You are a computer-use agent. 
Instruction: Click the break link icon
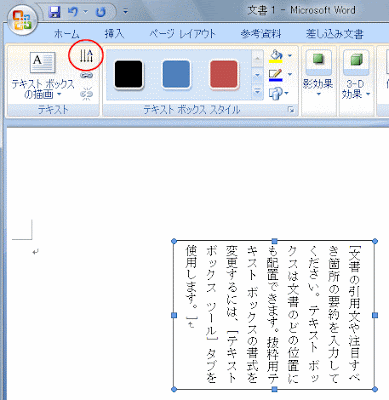pos(87,94)
